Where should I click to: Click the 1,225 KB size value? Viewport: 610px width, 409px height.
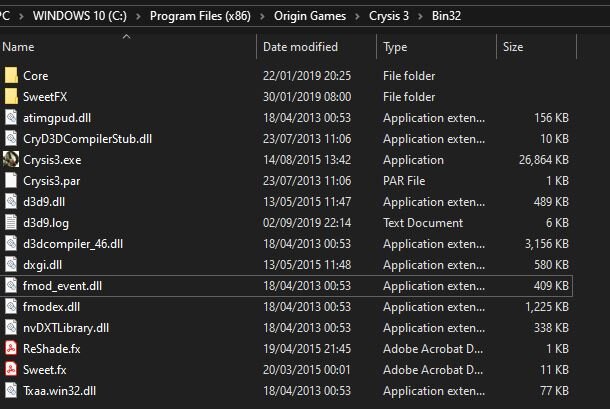(x=547, y=307)
